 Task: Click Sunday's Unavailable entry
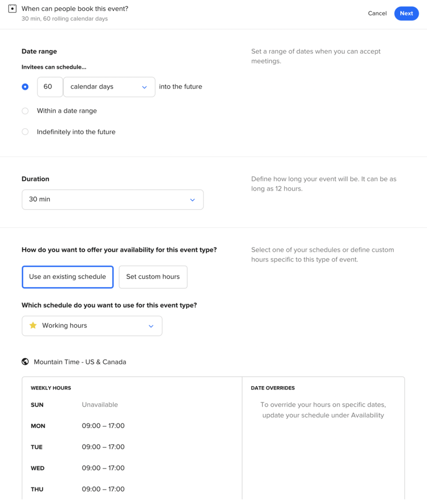[x=99, y=404]
